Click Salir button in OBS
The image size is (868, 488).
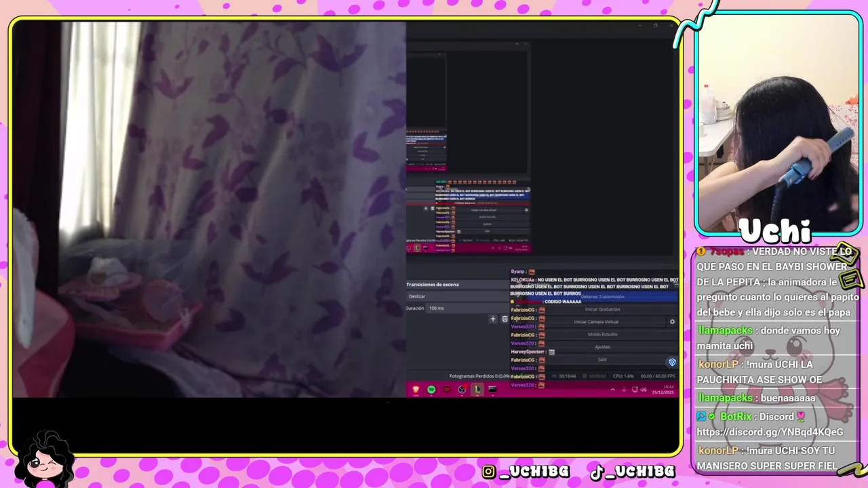click(603, 359)
